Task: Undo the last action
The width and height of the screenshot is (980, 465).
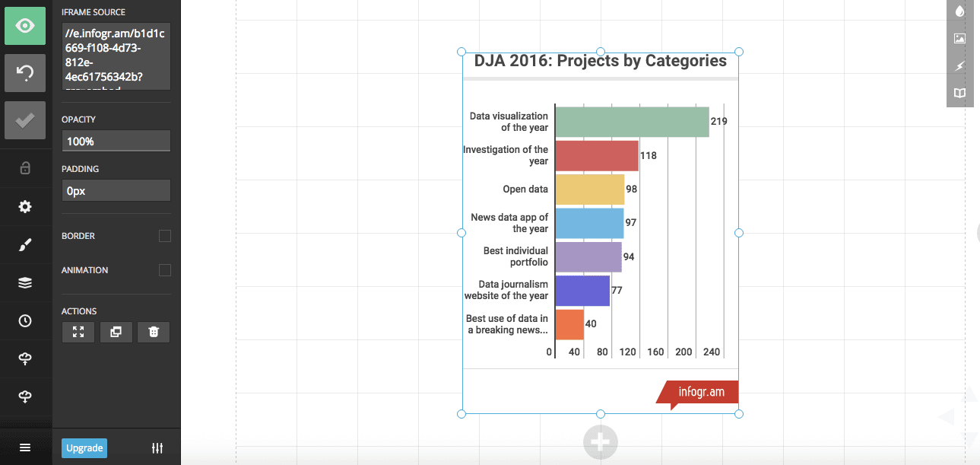Action: 25,73
